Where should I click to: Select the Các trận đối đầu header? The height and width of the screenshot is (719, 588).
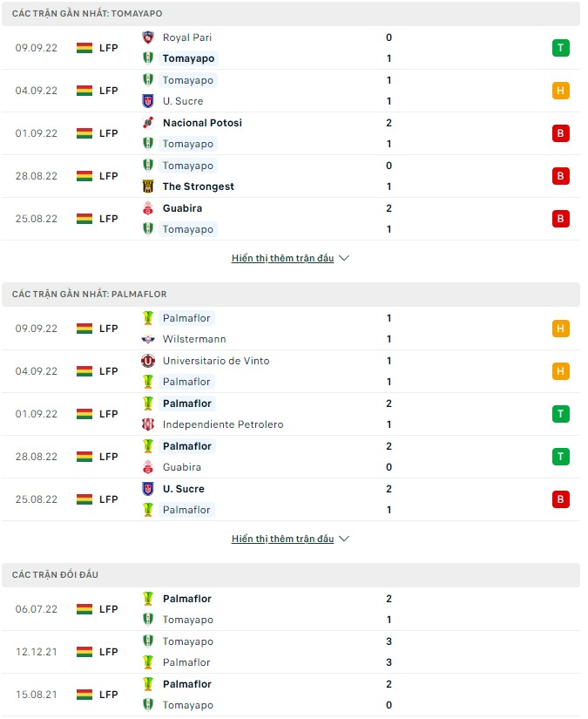pyautogui.click(x=56, y=575)
